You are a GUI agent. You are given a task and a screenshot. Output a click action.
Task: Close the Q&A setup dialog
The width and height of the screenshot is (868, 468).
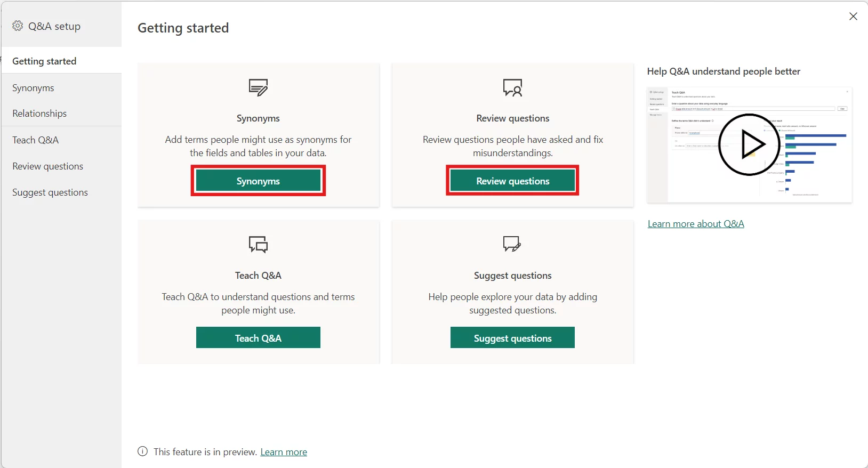853,17
